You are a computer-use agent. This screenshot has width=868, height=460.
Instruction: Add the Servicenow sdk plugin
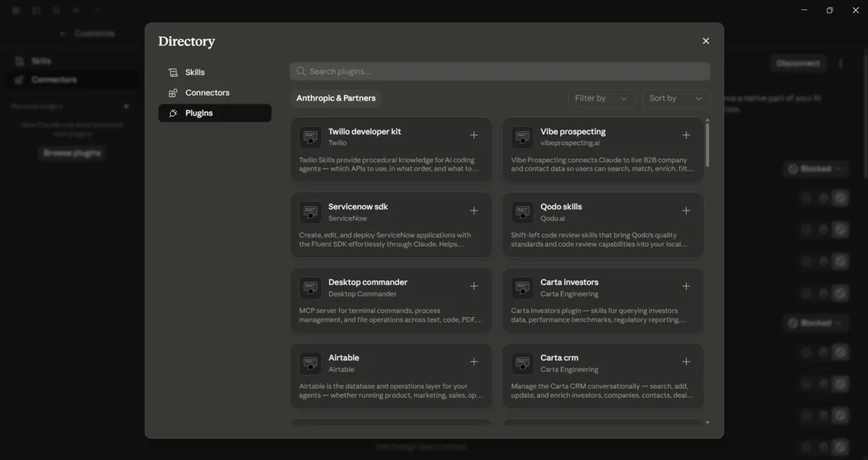coord(474,210)
